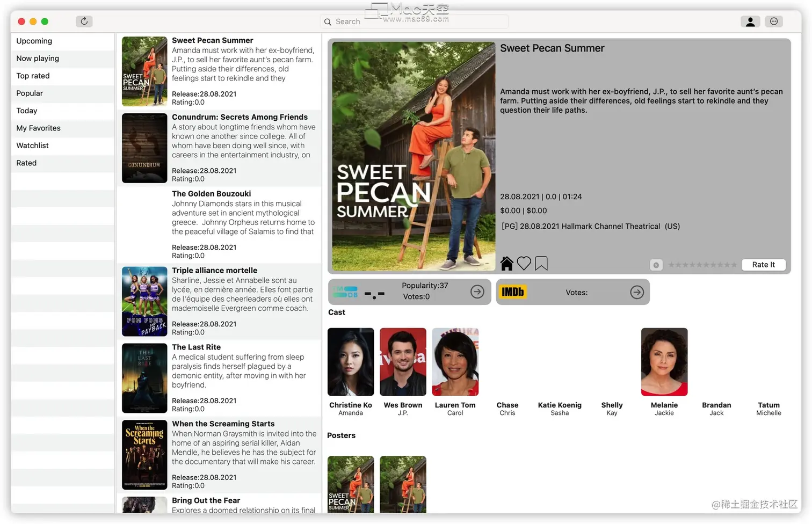Open TMDB details arrow button
This screenshot has height=524, width=812.
477,292
